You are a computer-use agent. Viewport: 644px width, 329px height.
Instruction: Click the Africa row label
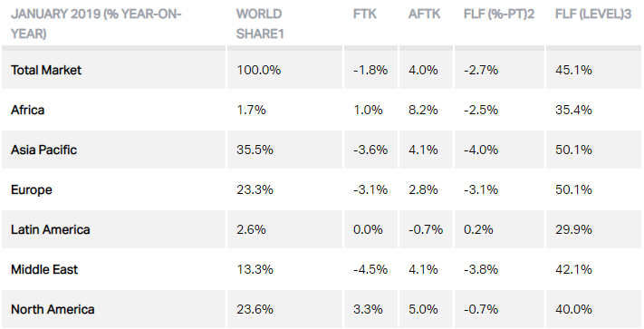(27, 110)
